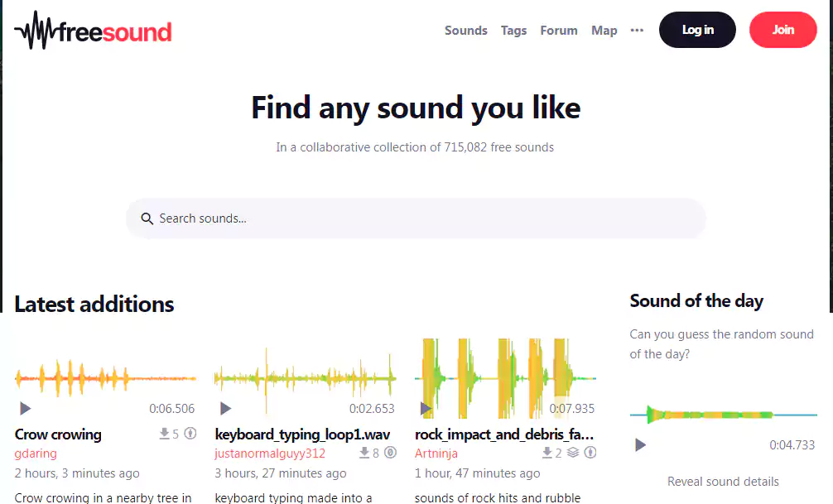Open the Map page

pos(604,30)
